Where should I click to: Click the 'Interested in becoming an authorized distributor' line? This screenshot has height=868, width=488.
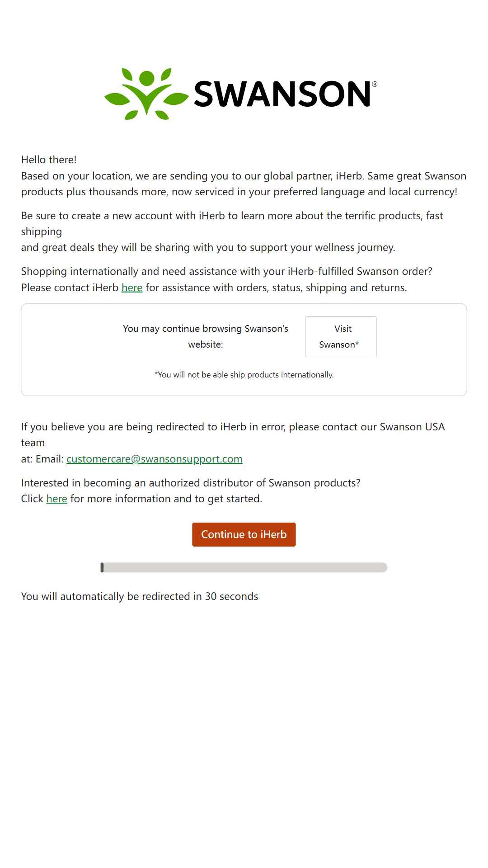coord(191,483)
